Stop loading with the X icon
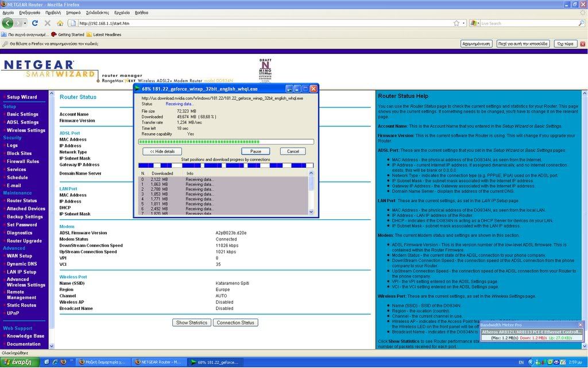The width and height of the screenshot is (588, 368). [48, 23]
